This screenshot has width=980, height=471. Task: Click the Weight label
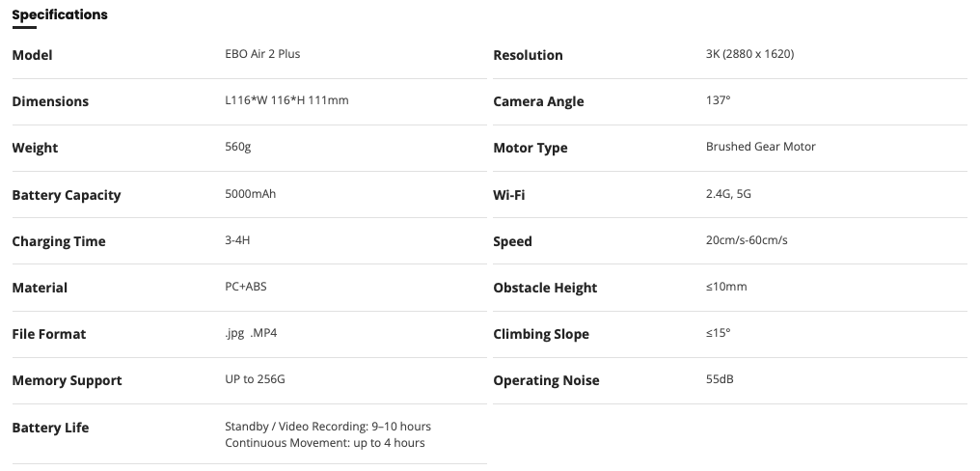coord(35,148)
